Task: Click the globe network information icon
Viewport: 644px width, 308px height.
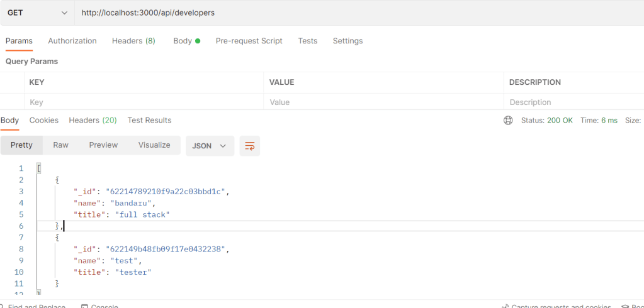Action: [508, 120]
